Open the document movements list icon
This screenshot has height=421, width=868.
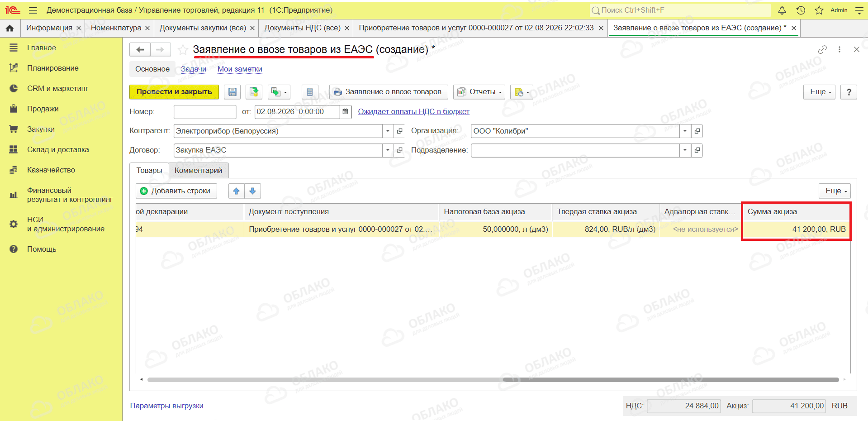tap(310, 92)
